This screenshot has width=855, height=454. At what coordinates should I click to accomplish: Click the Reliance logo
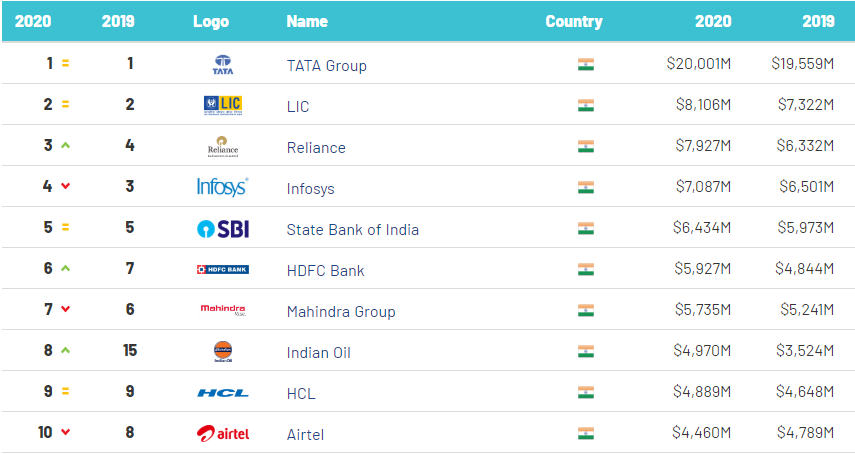[x=222, y=147]
